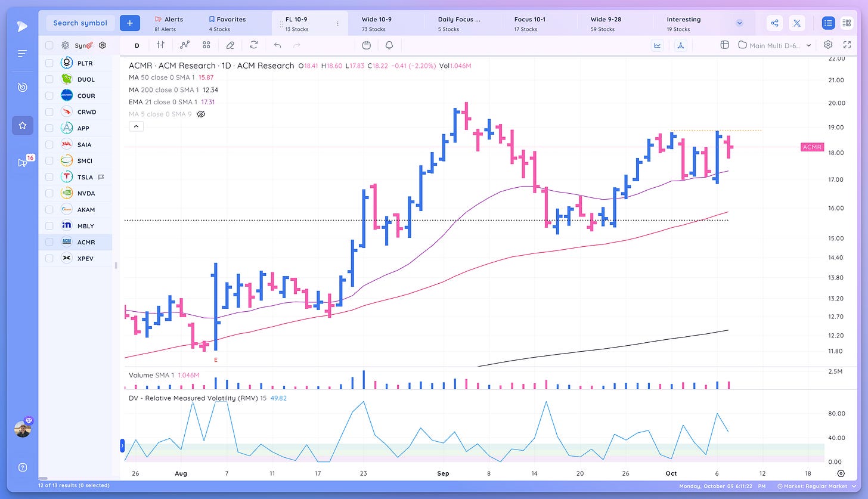
Task: Open the chart bar style icon
Action: click(x=160, y=45)
